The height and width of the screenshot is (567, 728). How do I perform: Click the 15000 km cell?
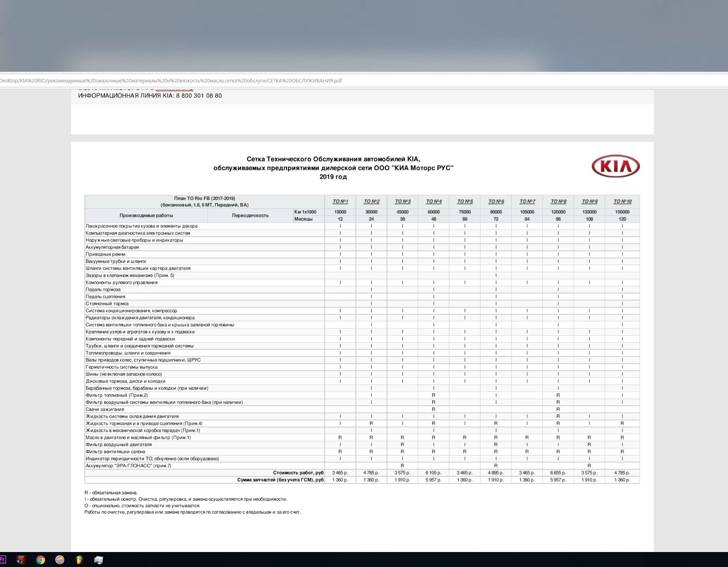pyautogui.click(x=340, y=212)
